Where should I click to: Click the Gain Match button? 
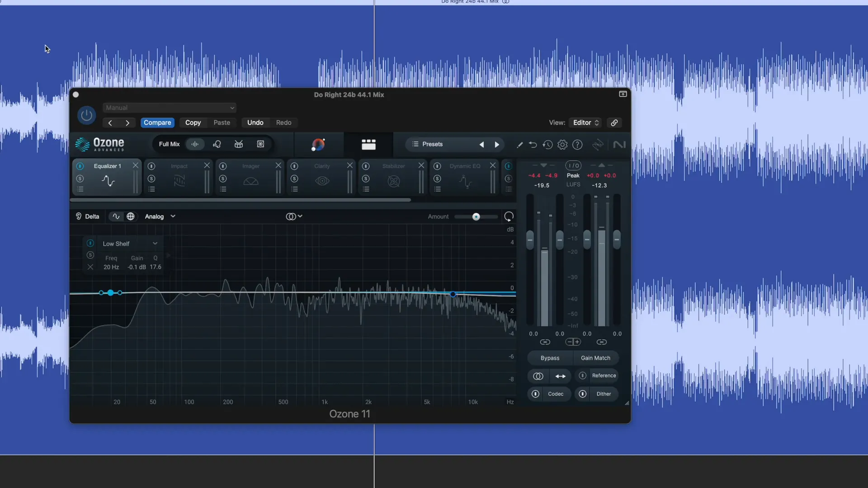pos(595,358)
